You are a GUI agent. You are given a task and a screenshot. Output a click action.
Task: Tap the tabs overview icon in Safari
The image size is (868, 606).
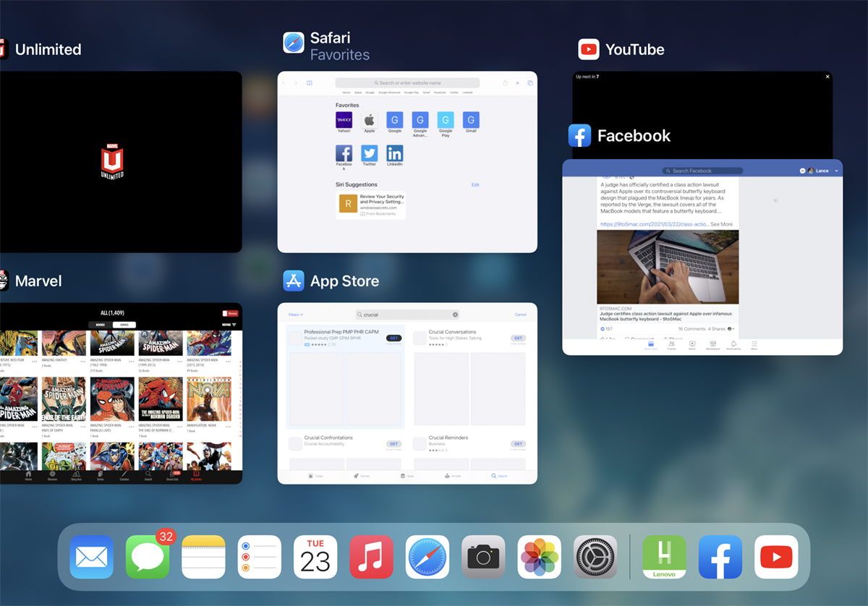pos(530,83)
